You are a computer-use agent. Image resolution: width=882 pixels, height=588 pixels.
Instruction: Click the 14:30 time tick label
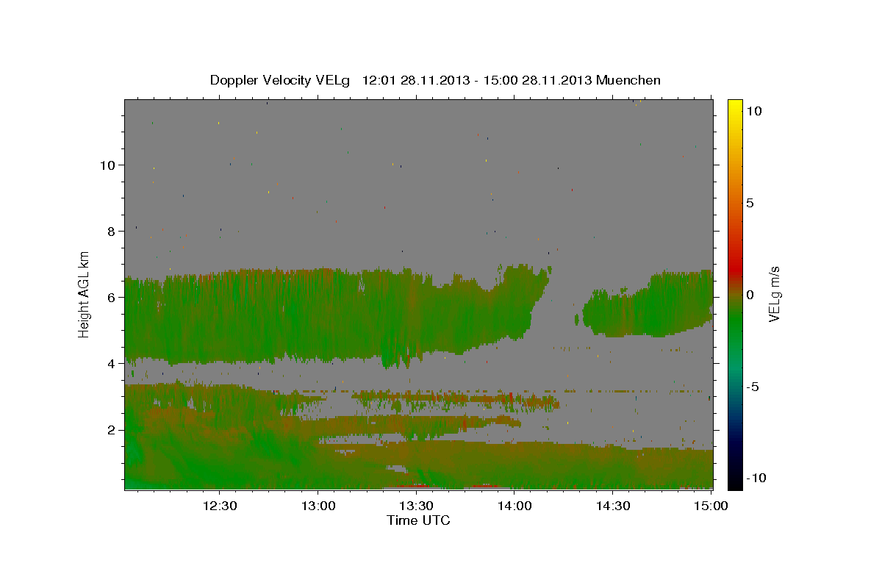pyautogui.click(x=613, y=506)
